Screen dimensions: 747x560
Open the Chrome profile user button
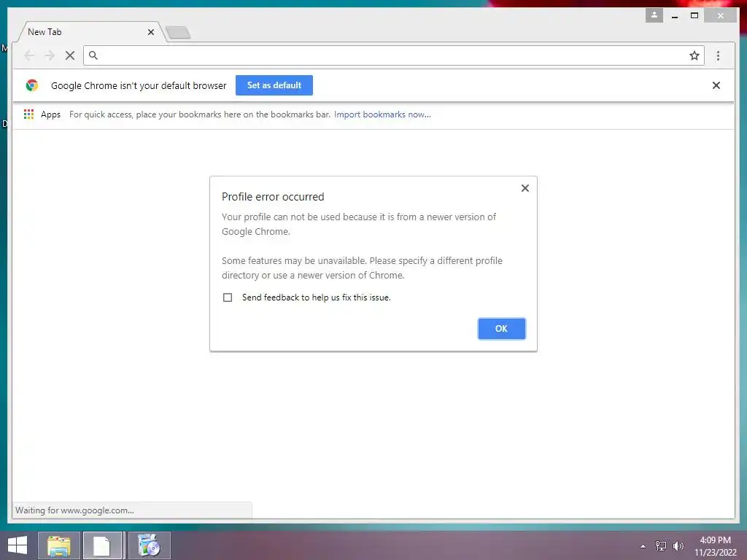[x=654, y=15]
